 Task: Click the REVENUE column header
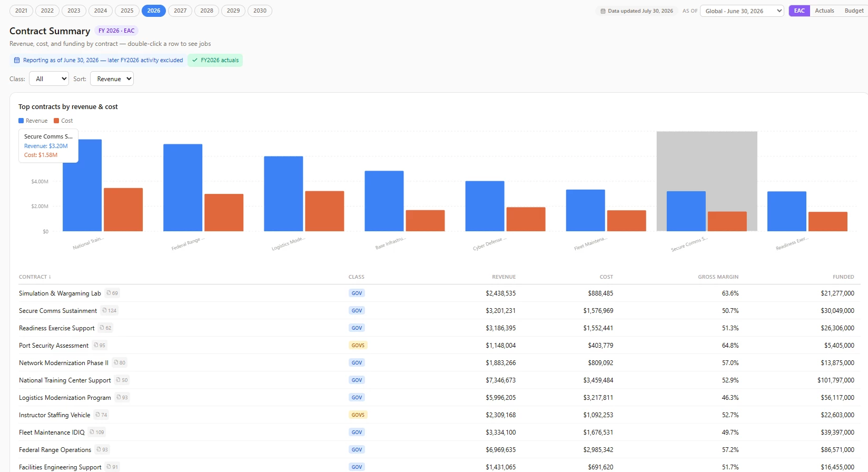pyautogui.click(x=504, y=277)
